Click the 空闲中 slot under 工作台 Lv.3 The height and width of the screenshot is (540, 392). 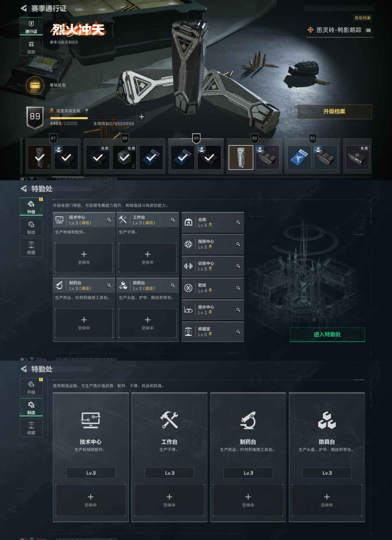pos(169,500)
